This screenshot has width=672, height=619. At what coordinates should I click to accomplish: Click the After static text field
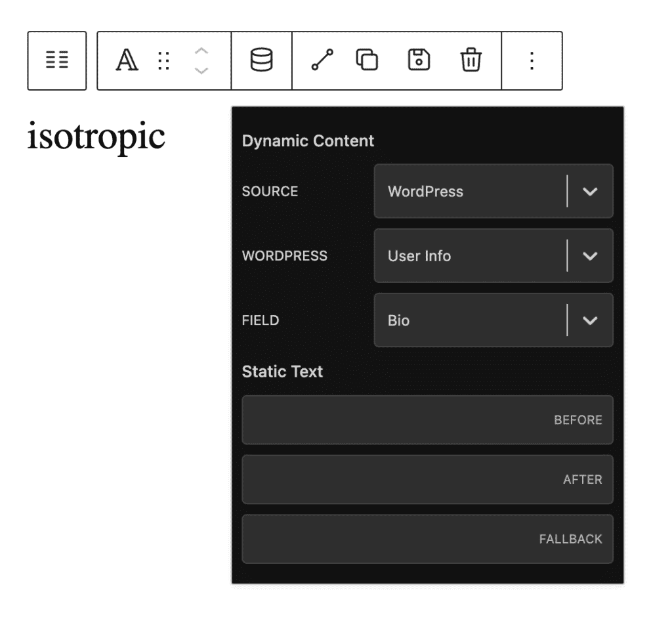pyautogui.click(x=428, y=479)
